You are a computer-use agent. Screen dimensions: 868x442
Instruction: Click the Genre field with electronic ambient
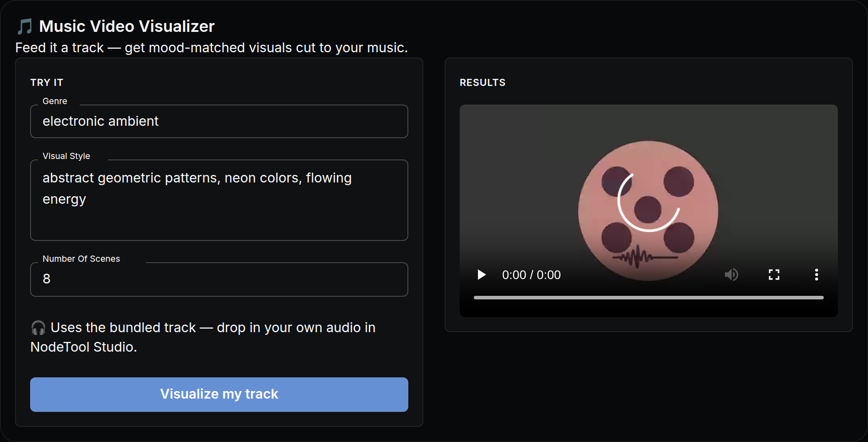point(219,121)
